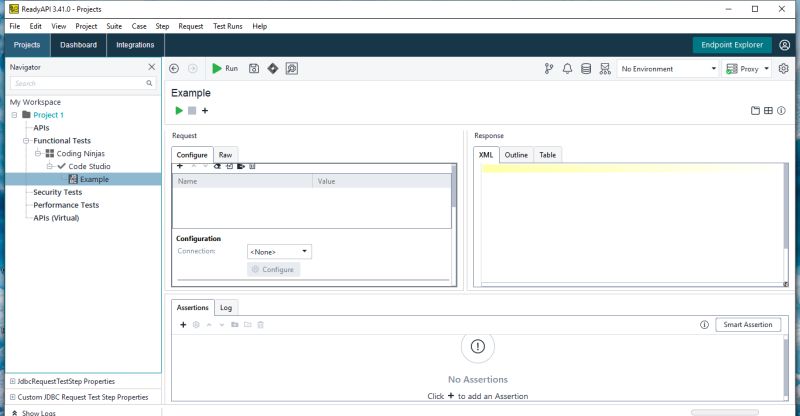This screenshot has height=416, width=800.
Task: Go back using the back arrow icon
Action: 174,68
